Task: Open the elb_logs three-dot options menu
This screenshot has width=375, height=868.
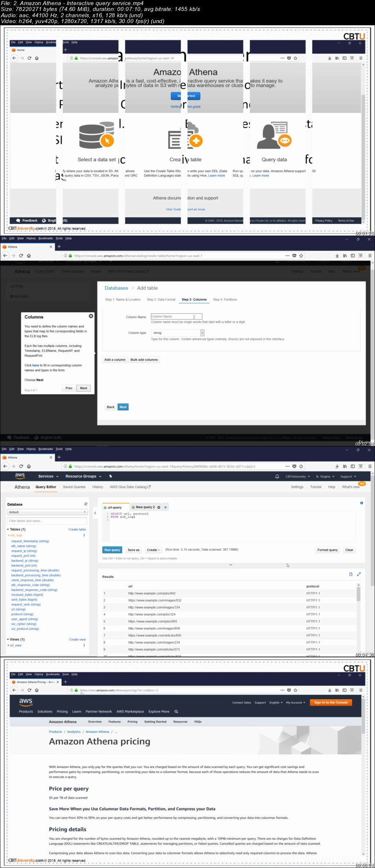Action: 84,535
